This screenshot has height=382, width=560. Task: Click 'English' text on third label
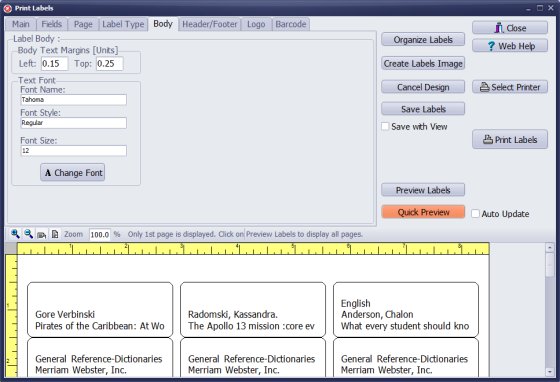pyautogui.click(x=355, y=303)
